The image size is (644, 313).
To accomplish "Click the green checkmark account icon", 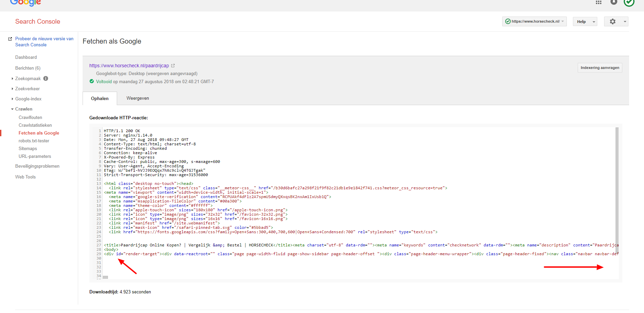I will pos(629,3).
